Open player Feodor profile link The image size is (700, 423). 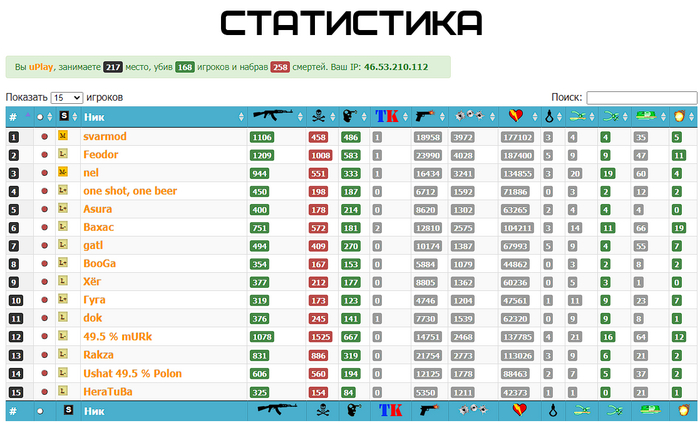(101, 154)
